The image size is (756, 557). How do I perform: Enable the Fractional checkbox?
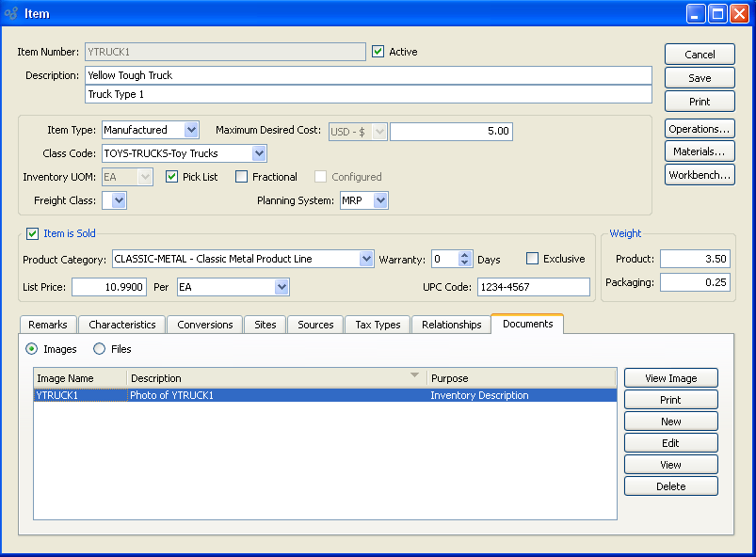[x=241, y=177]
